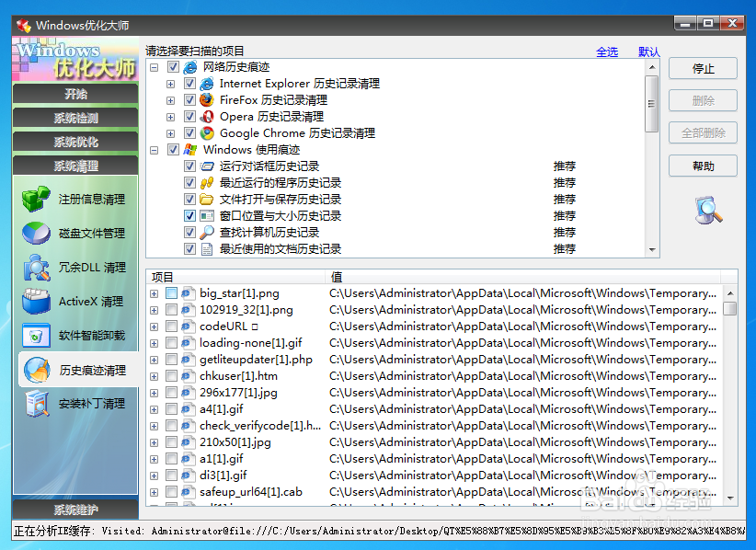
Task: Select the 296x177[1].jpg result row
Action: click(433, 393)
